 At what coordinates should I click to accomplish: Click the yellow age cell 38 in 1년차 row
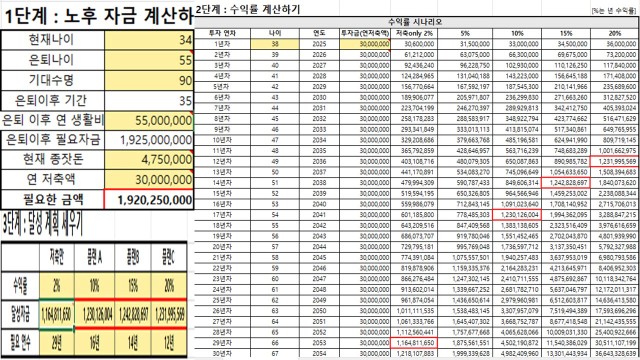pyautogui.click(x=275, y=44)
